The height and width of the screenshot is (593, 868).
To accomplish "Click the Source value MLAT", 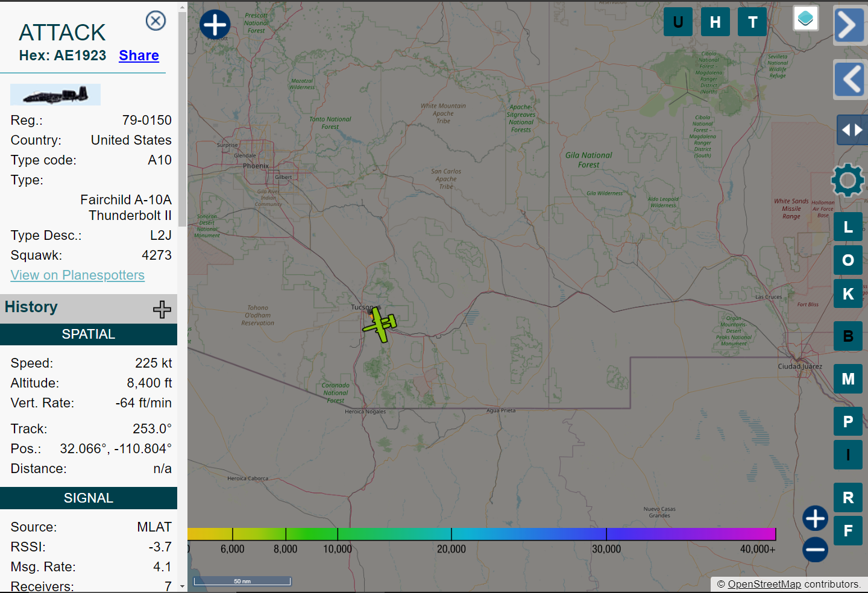I will [154, 527].
